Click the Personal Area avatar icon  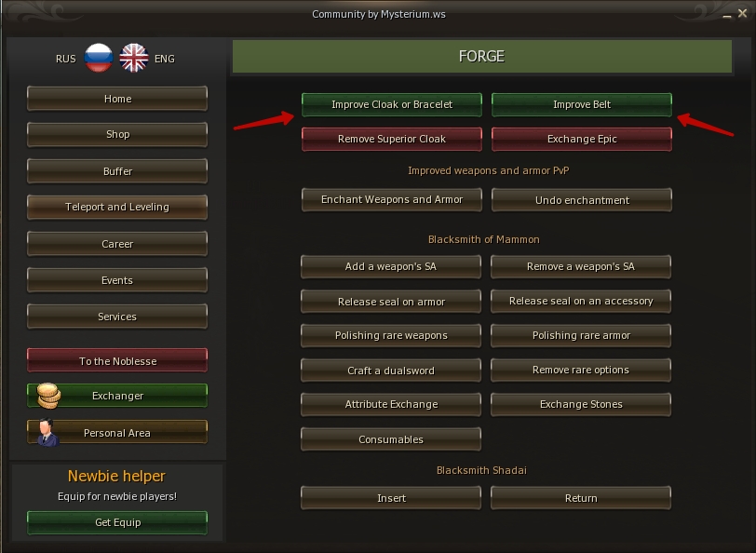click(x=48, y=433)
